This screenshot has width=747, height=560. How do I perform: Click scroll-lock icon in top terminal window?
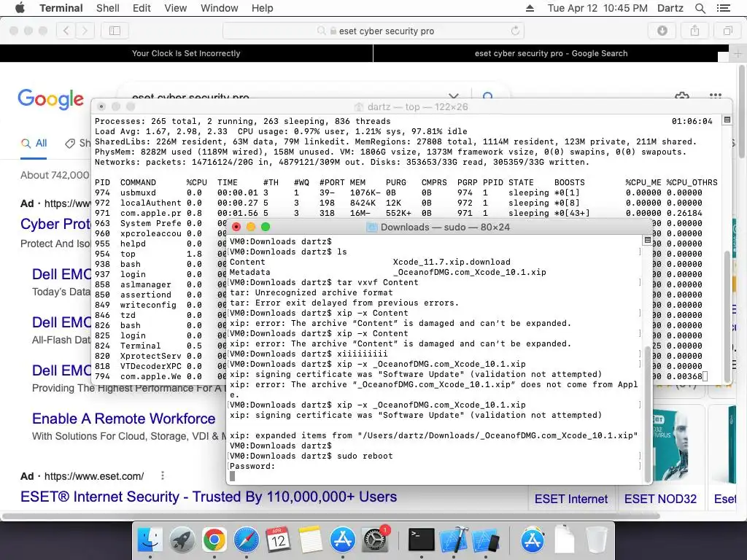pos(727,120)
